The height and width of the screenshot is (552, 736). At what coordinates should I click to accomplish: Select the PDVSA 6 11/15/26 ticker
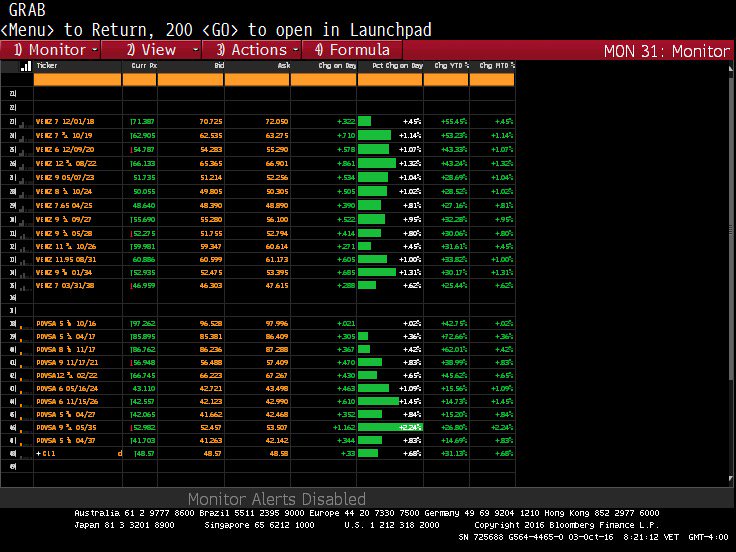pos(67,401)
